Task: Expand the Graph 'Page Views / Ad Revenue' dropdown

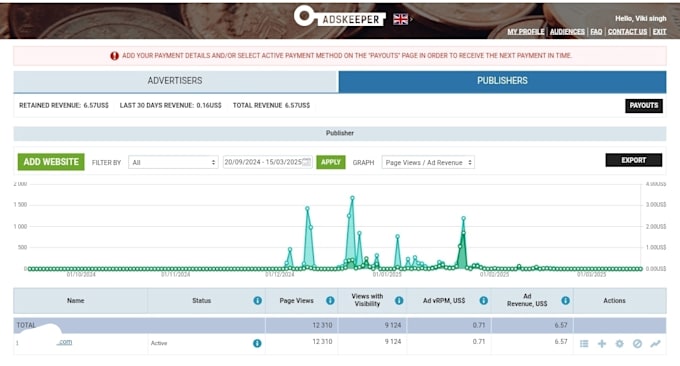Action: pos(428,162)
